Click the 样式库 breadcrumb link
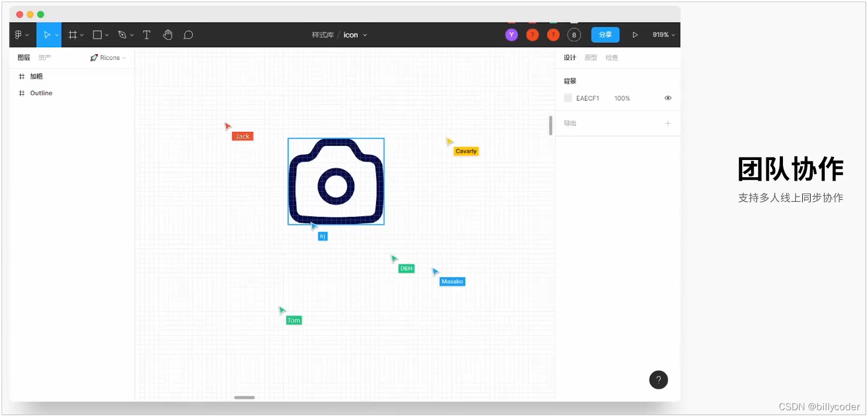This screenshot has height=417, width=868. pos(322,35)
